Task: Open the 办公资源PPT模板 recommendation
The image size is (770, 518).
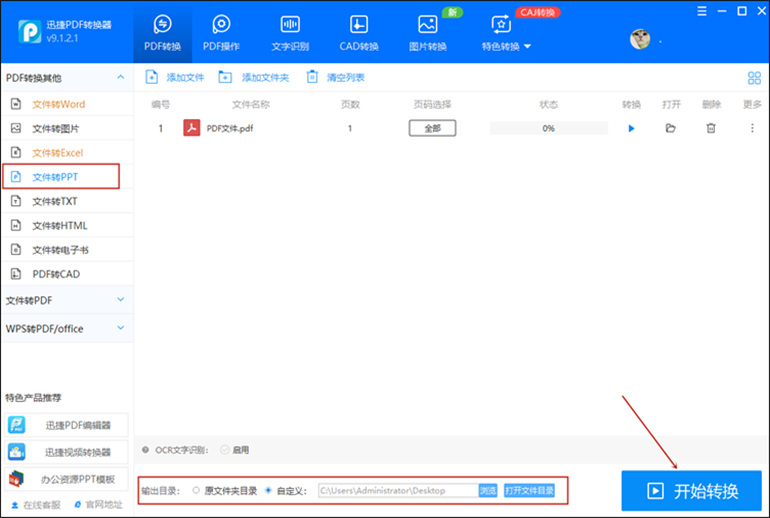Action: 67,479
